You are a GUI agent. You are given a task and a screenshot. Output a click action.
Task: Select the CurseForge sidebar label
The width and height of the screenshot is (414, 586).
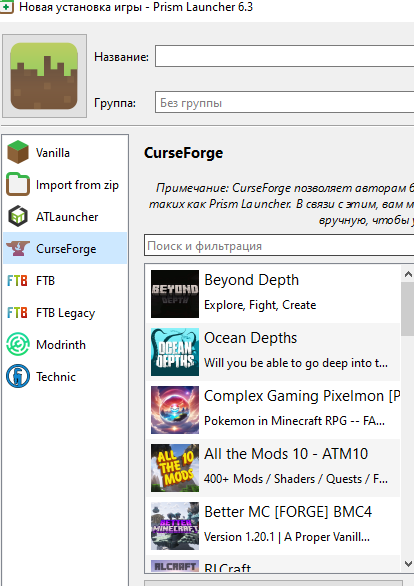click(66, 249)
